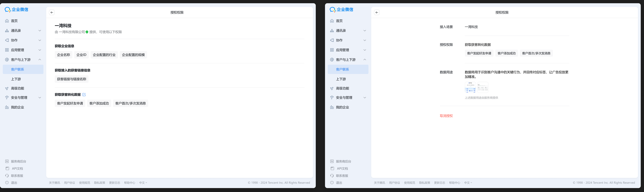The height and width of the screenshot is (192, 644).
Task: Click back arrow in left window header
Action: point(52,12)
